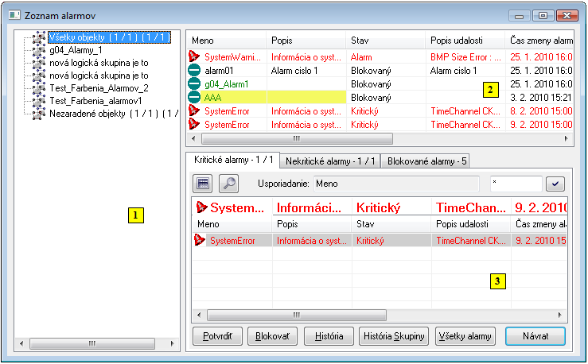Click the magnifier search icon button

228,184
